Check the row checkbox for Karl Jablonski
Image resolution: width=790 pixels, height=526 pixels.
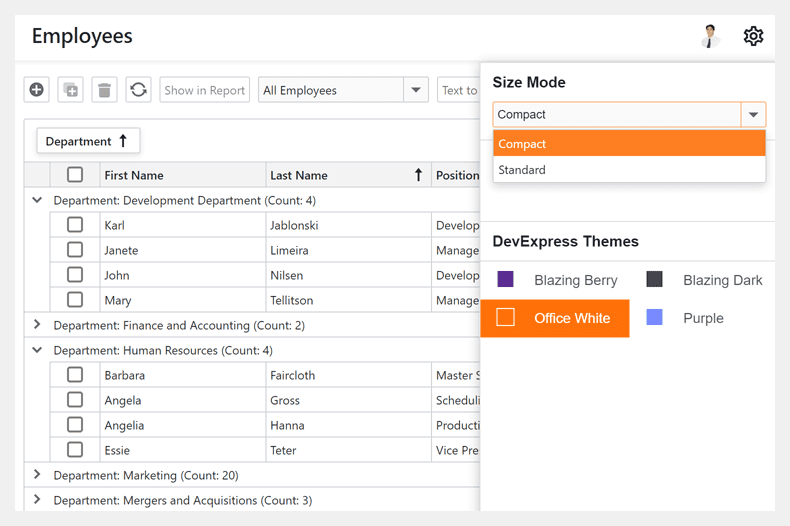pos(75,225)
